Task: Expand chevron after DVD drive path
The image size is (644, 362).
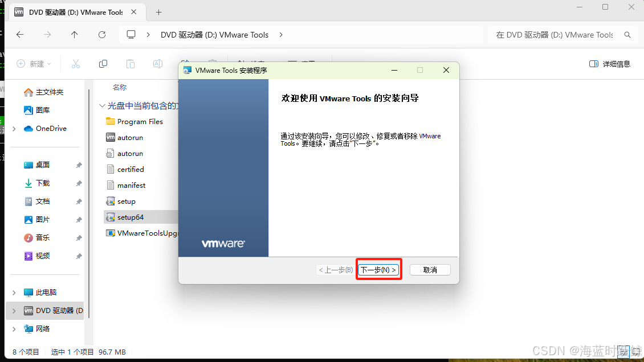Action: tap(281, 35)
